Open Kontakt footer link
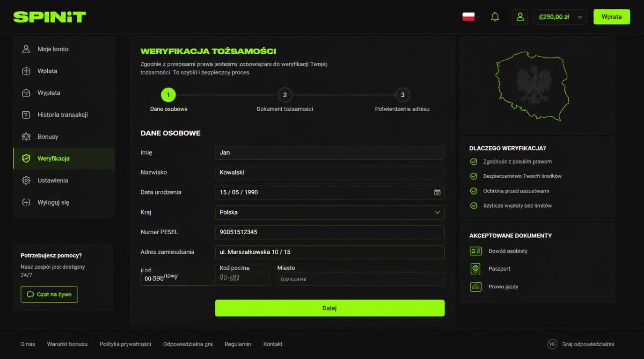644x359 pixels. 273,344
